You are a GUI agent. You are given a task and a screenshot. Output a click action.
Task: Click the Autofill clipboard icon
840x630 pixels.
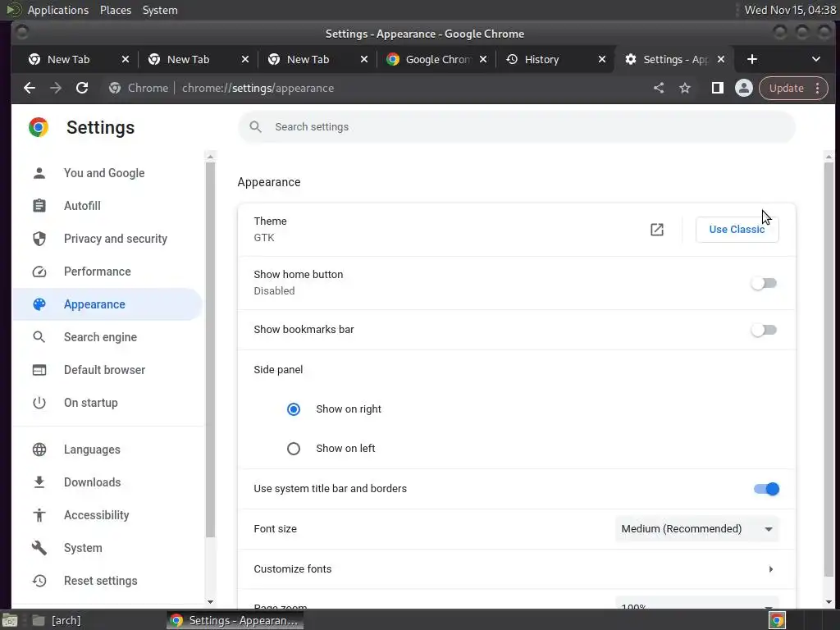(39, 206)
